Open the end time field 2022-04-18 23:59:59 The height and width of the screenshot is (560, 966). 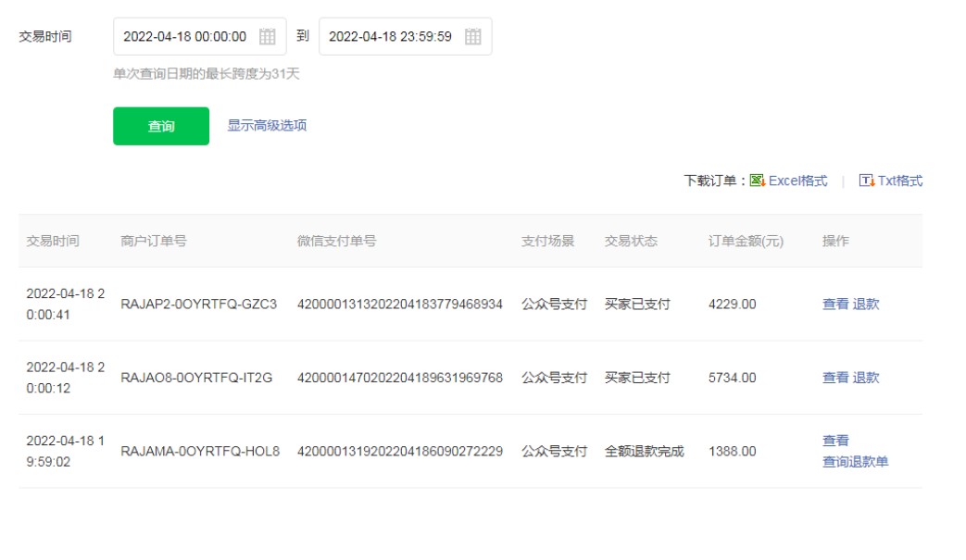390,37
